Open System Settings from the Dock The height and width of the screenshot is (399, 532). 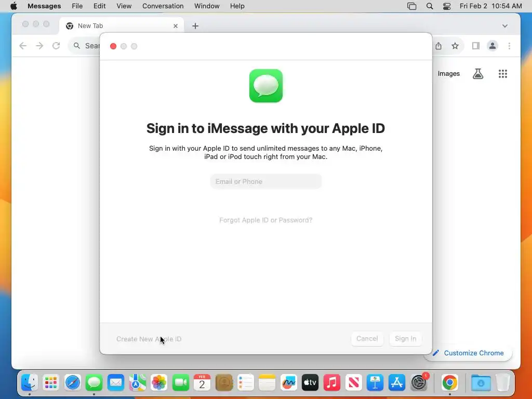tap(419, 382)
